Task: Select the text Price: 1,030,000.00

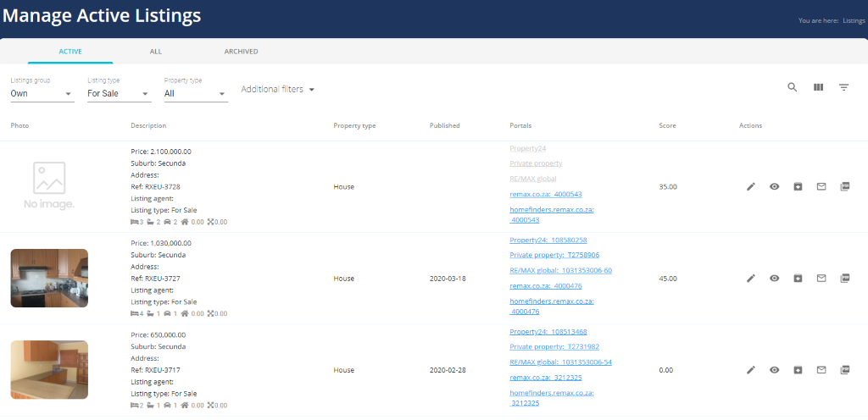Action: click(161, 243)
